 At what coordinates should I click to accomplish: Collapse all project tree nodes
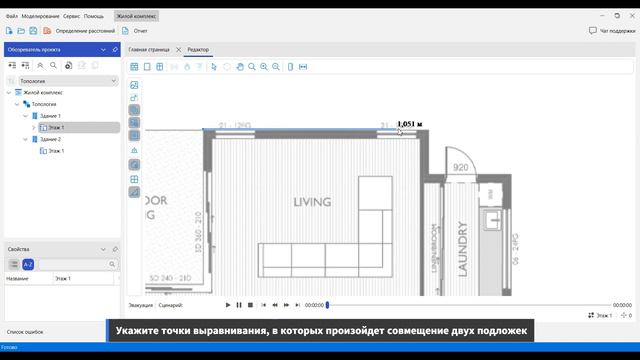(x=25, y=65)
